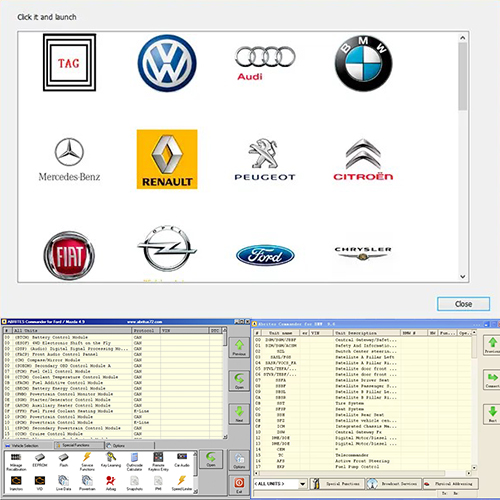500x500 pixels.
Task: Launch the Audi logo
Action: tap(265, 63)
